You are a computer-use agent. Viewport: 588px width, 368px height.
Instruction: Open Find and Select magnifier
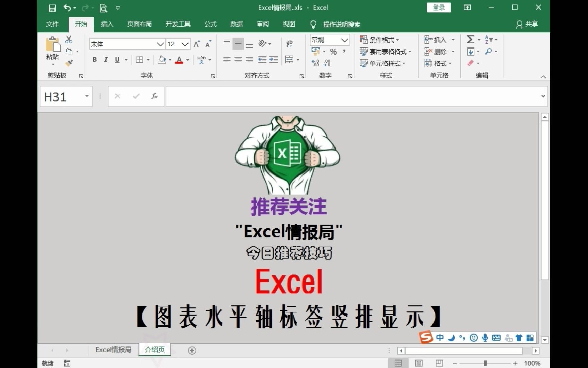click(x=489, y=51)
